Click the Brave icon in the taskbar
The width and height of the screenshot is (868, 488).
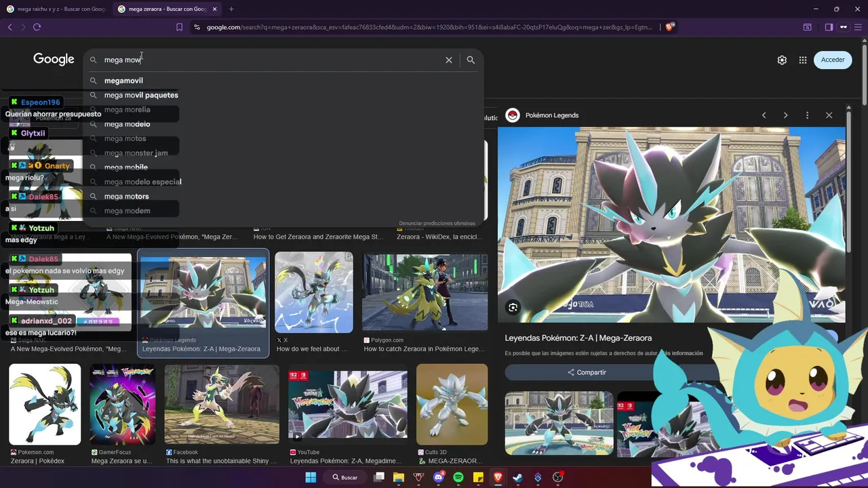[498, 477]
